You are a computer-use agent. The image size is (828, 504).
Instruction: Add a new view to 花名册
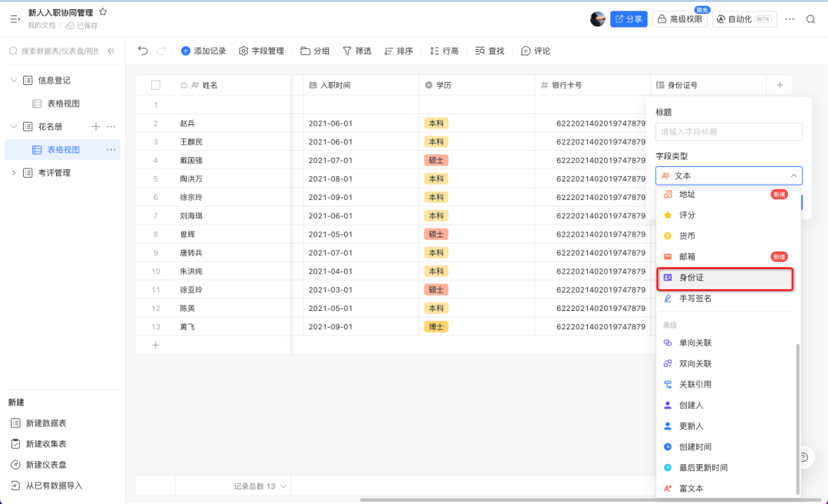click(x=96, y=126)
